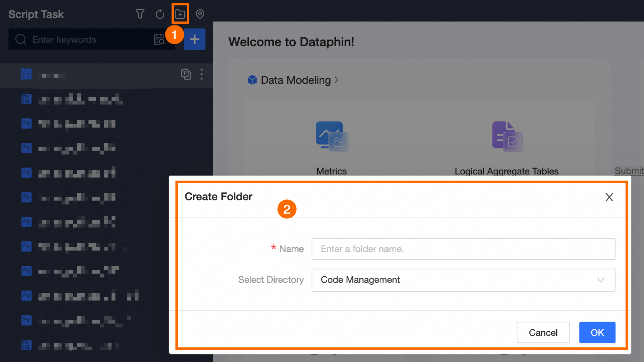
Task: Select the Metrics module icon
Action: pos(331,136)
